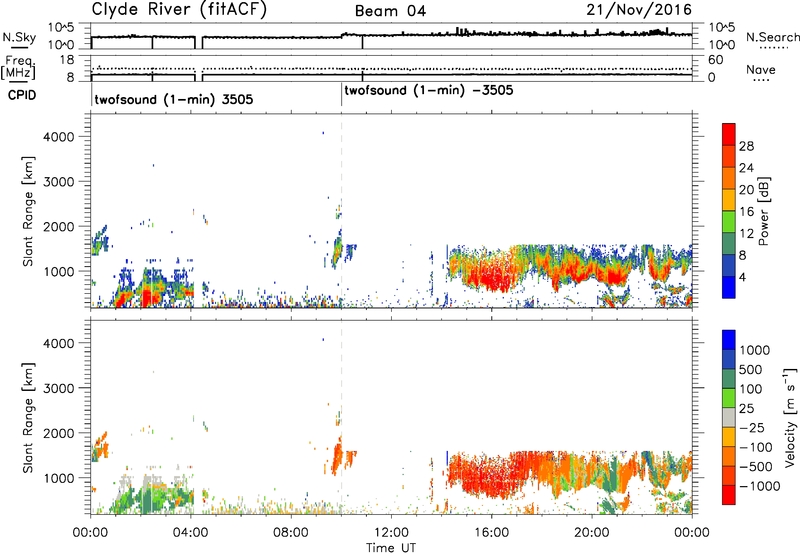This screenshot has width=800, height=554.
Task: Click the blue bottom of power colorbar
Action: tap(729, 287)
